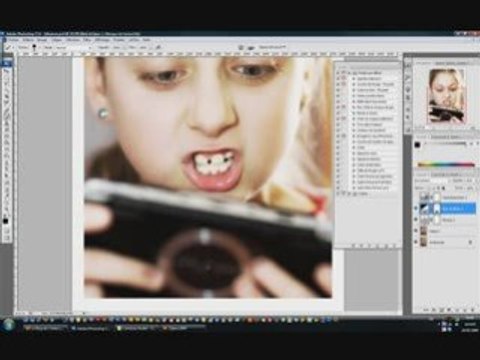Screen dimensions: 480x360
Task: Click foreground color swatch in Tools panel
Action: pyautogui.click(x=6, y=221)
